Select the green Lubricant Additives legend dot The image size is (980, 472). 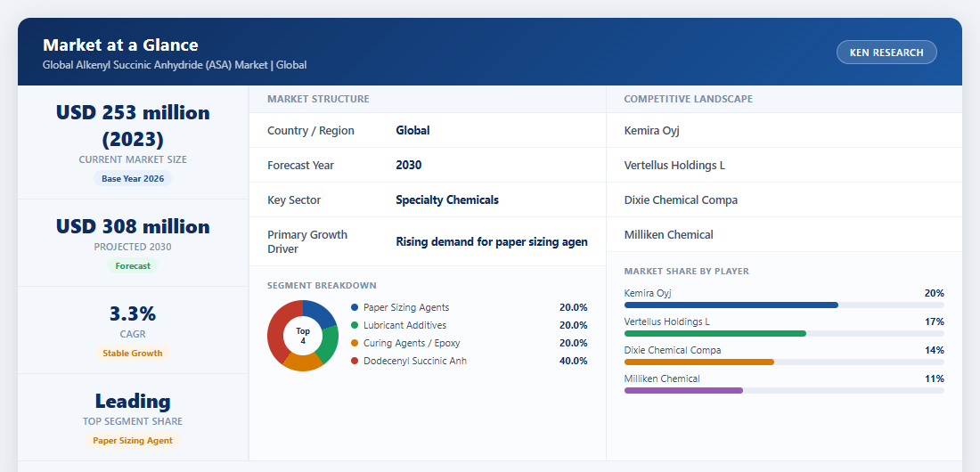coord(355,325)
